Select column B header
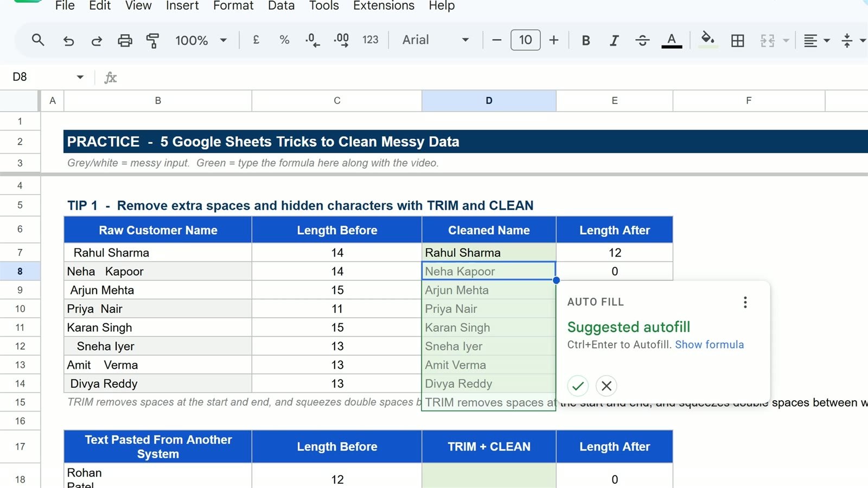This screenshot has height=488, width=868. pos(158,101)
